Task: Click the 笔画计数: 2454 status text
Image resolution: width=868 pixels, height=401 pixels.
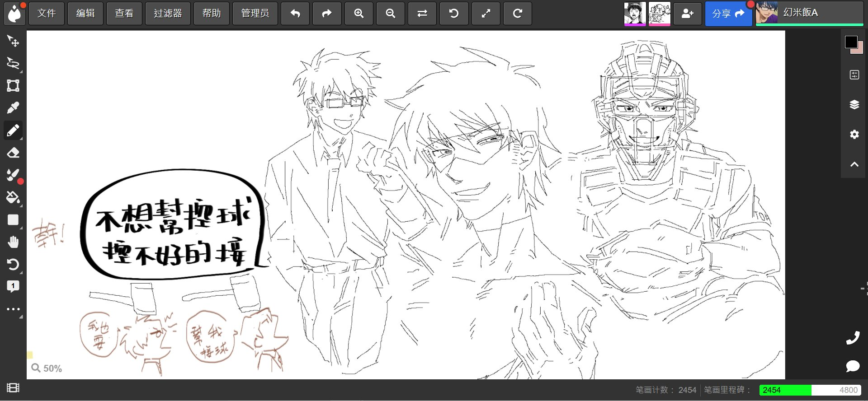Action: coord(666,390)
